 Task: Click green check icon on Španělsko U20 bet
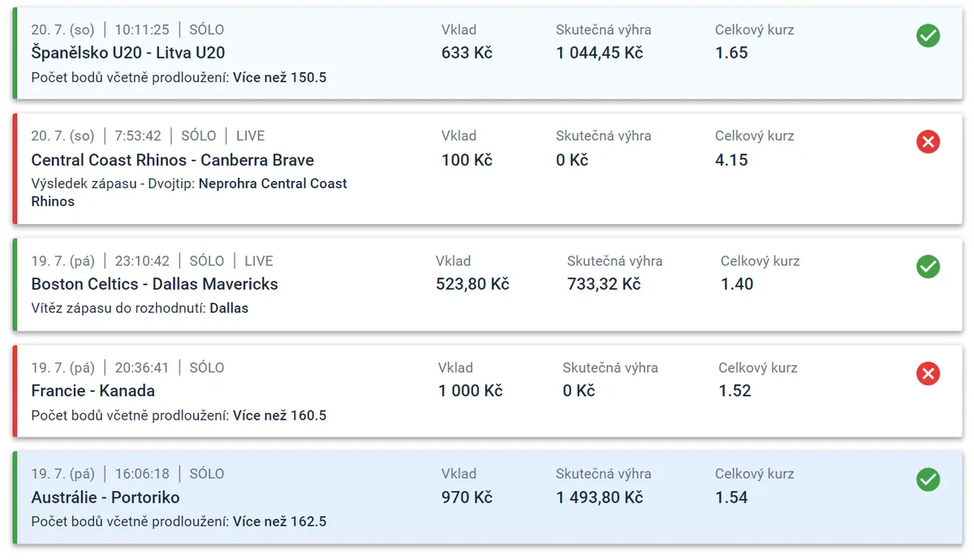click(928, 36)
